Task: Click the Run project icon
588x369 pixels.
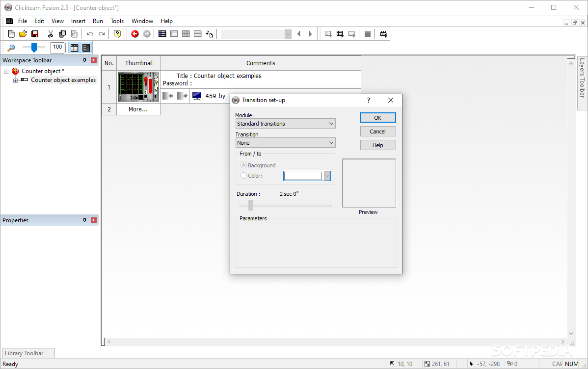Action: pos(328,34)
